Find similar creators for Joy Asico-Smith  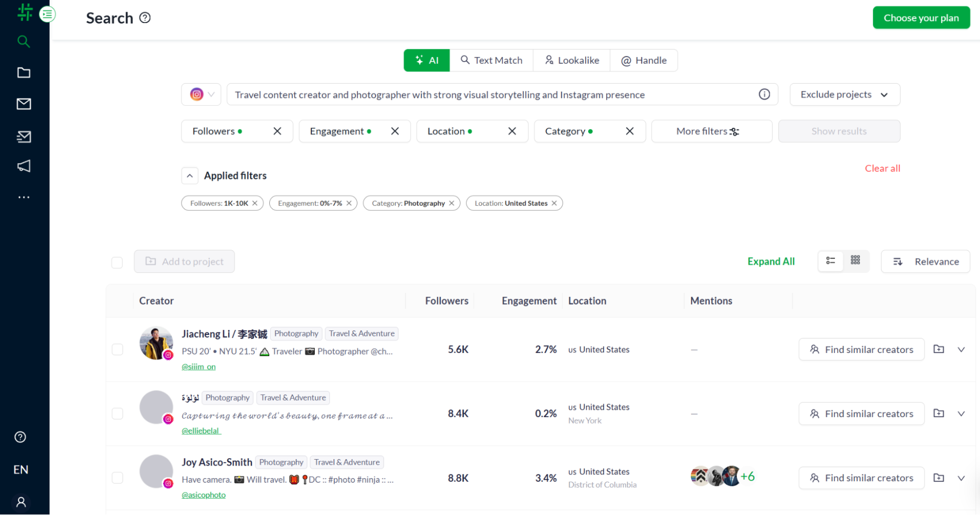coord(862,478)
